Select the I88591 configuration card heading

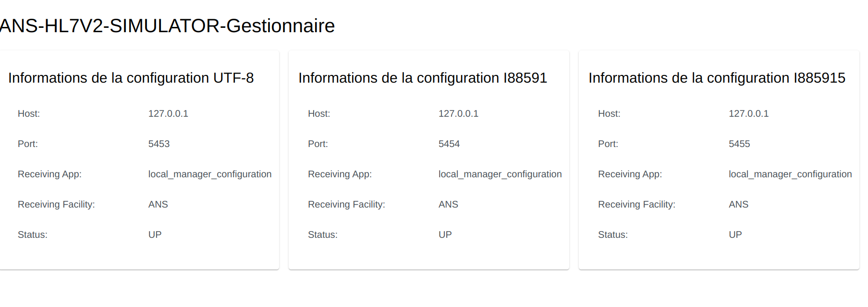click(x=422, y=78)
